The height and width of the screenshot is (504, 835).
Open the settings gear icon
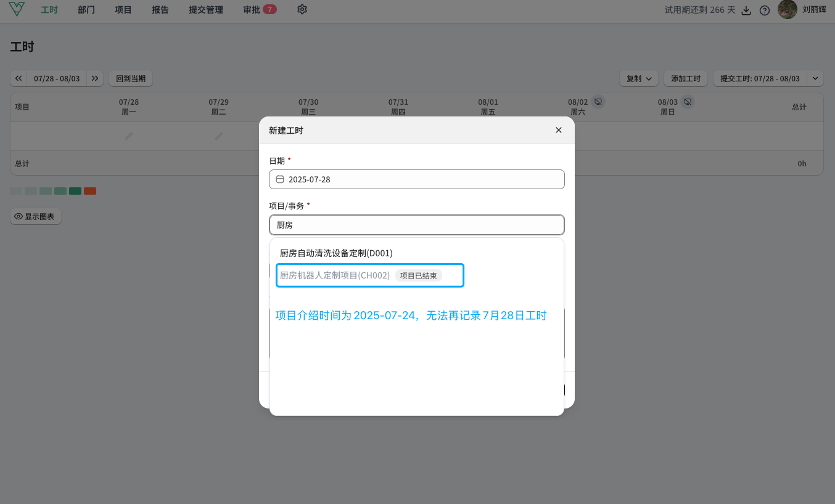302,10
